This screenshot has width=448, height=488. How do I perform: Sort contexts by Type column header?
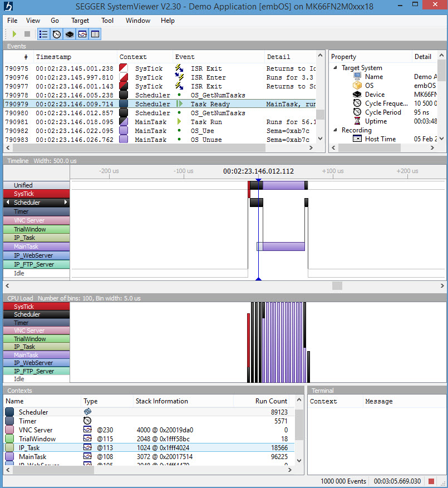tap(107, 401)
